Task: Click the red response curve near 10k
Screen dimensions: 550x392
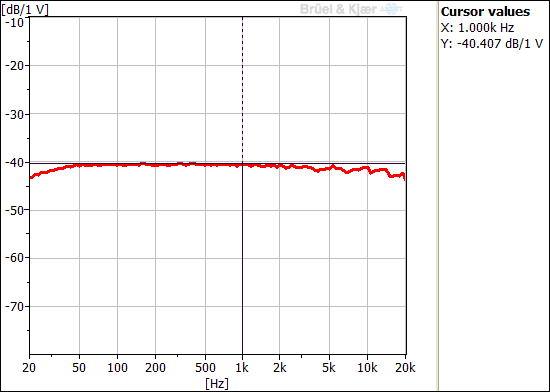Action: pyautogui.click(x=367, y=168)
